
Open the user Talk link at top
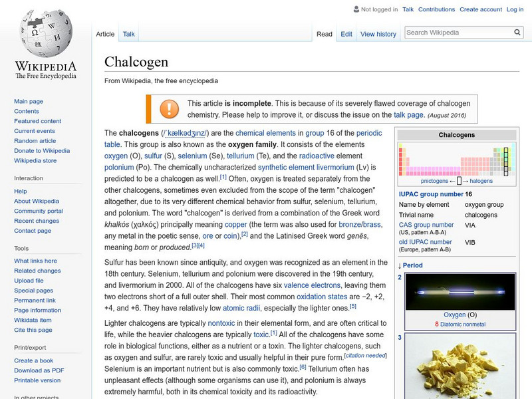408,9
